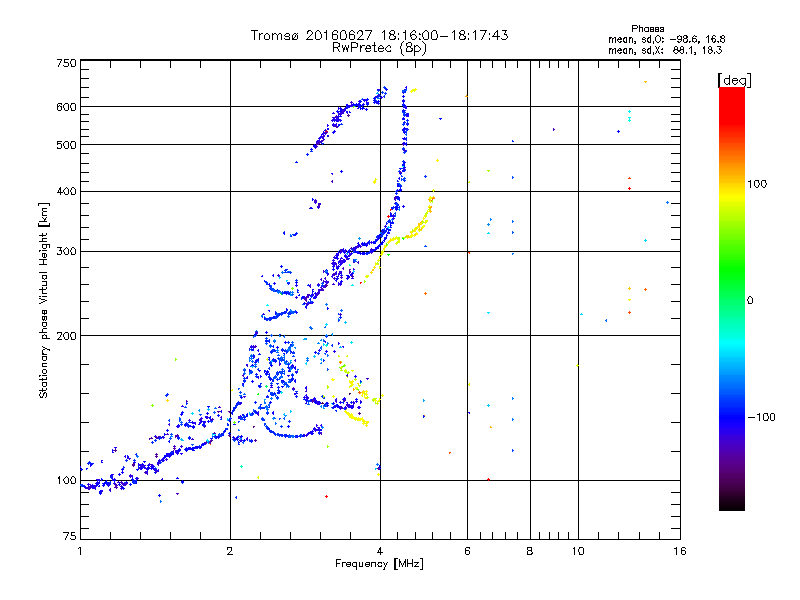Click the x-axis tick label '10'
Screen dimensions: 800x600
(x=578, y=551)
